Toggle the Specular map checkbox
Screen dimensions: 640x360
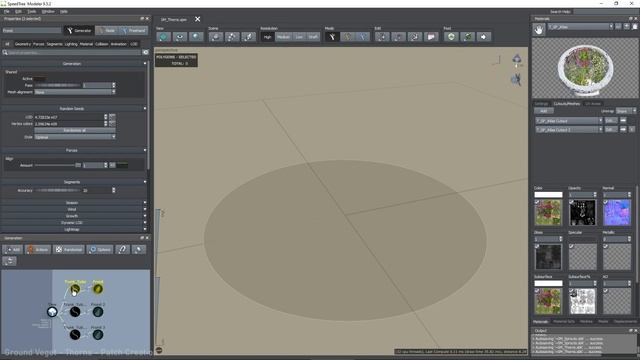pos(571,246)
